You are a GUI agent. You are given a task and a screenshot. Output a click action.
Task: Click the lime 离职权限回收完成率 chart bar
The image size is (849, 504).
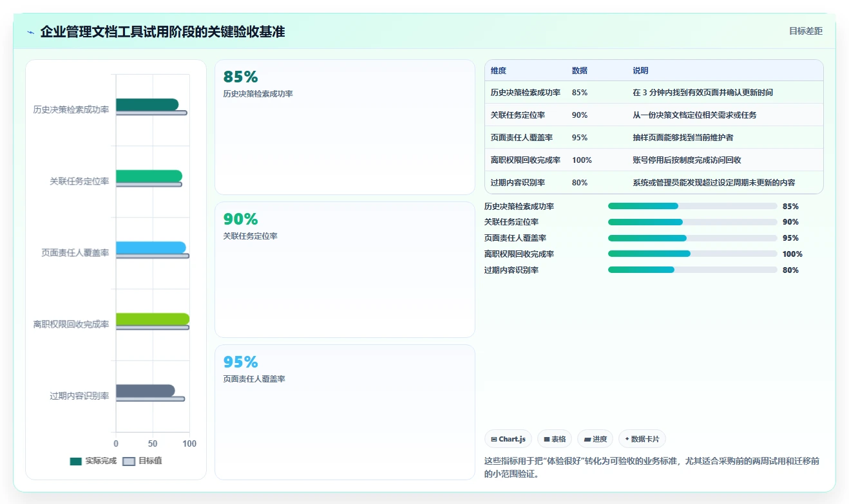point(153,319)
